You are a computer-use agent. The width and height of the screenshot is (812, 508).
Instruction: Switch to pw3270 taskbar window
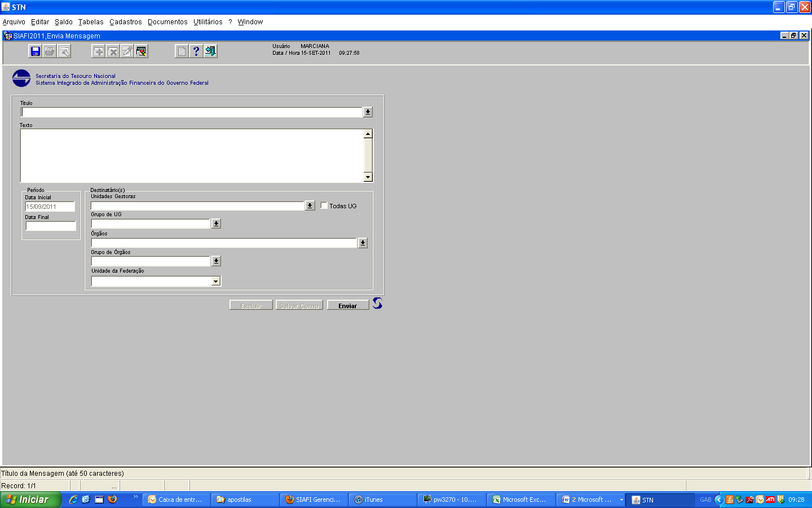pos(452,500)
